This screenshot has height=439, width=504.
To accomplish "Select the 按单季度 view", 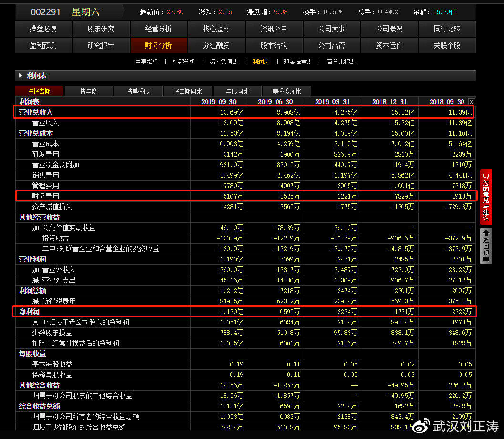I will click(138, 91).
